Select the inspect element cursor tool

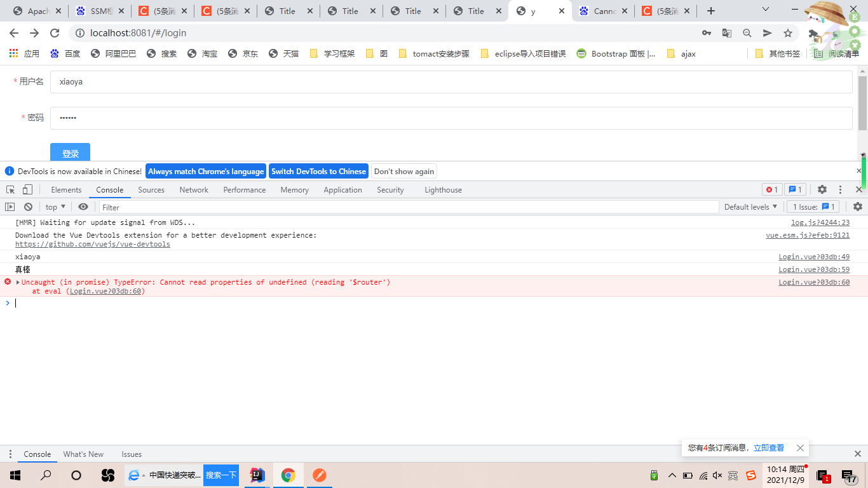tap(10, 189)
